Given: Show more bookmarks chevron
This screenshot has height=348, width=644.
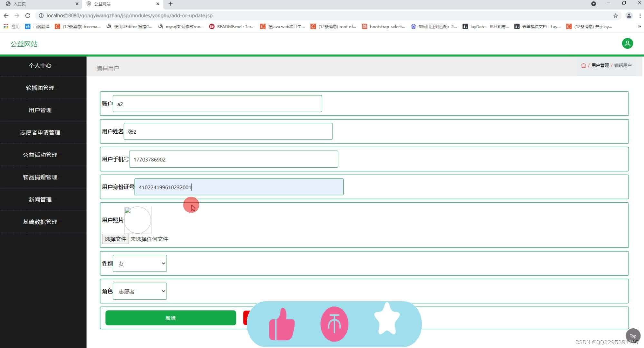Looking at the screenshot, I should click(639, 26).
